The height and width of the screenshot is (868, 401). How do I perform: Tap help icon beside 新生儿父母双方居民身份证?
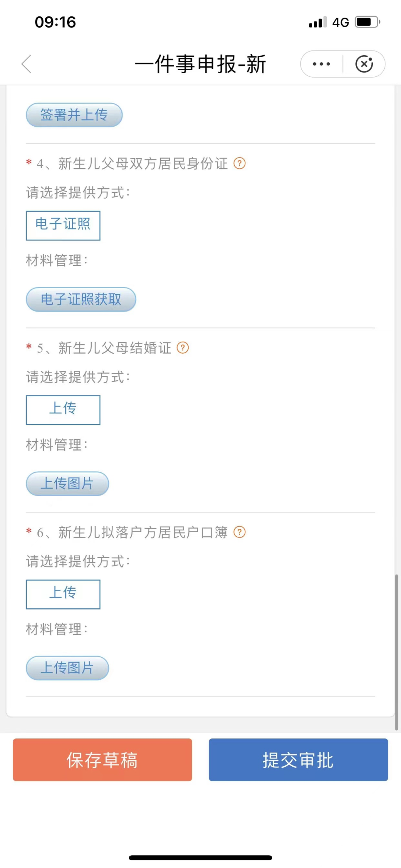click(239, 163)
